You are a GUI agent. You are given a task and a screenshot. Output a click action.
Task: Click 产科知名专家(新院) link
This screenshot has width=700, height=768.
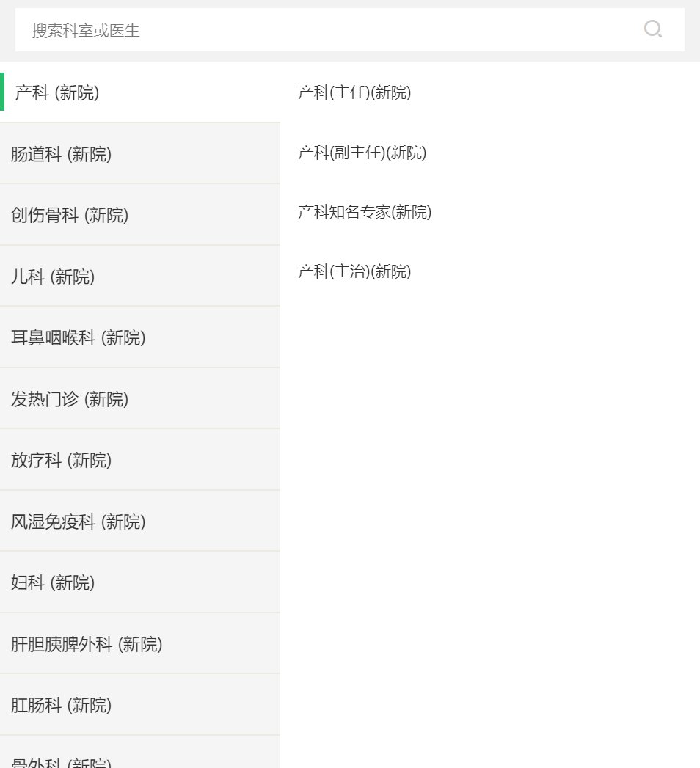coord(365,212)
